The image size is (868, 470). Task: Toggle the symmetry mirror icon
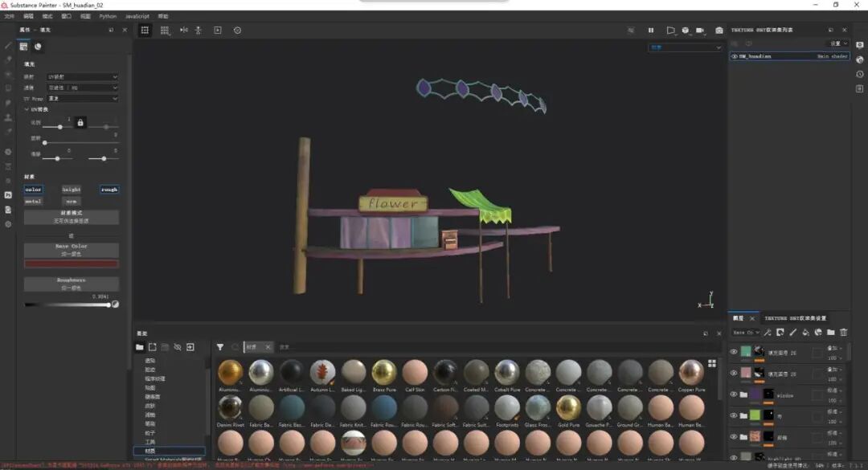click(184, 30)
